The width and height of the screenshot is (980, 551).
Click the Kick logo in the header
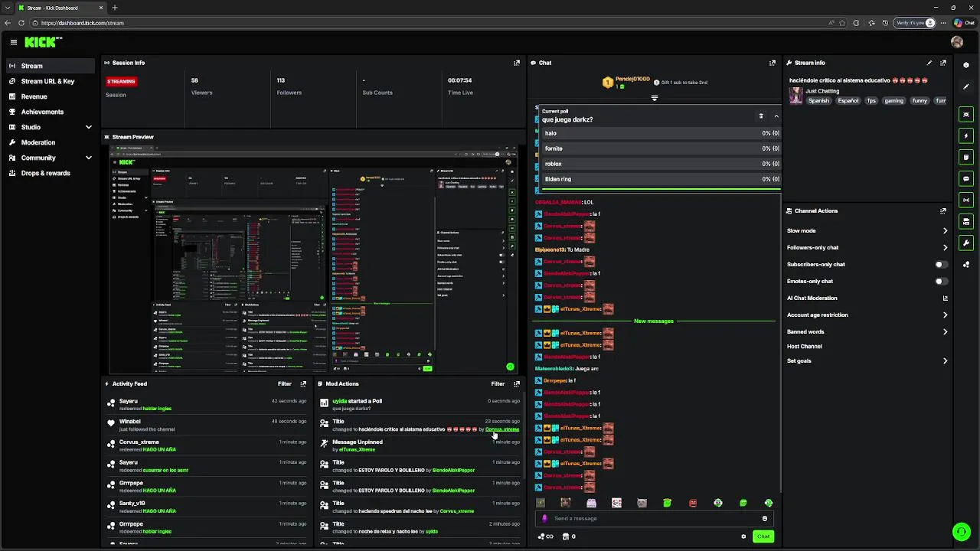click(43, 42)
